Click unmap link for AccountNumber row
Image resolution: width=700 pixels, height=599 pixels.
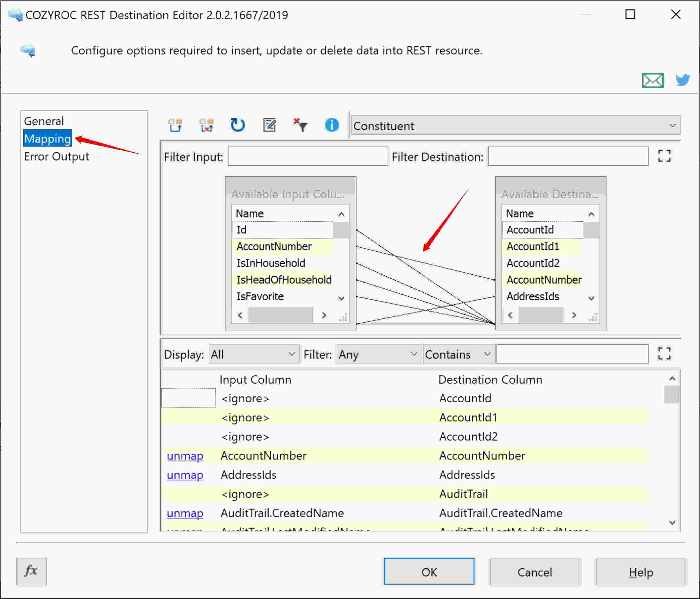tap(185, 456)
